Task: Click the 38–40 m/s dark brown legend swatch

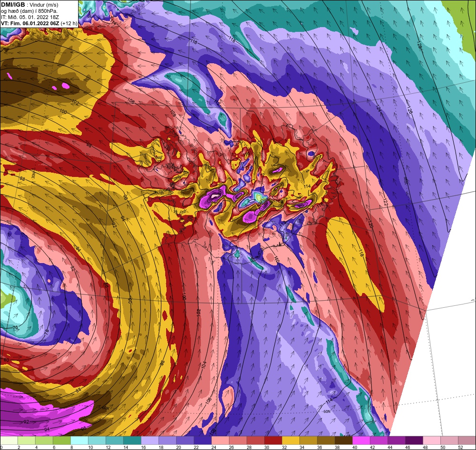Action: coord(344,440)
